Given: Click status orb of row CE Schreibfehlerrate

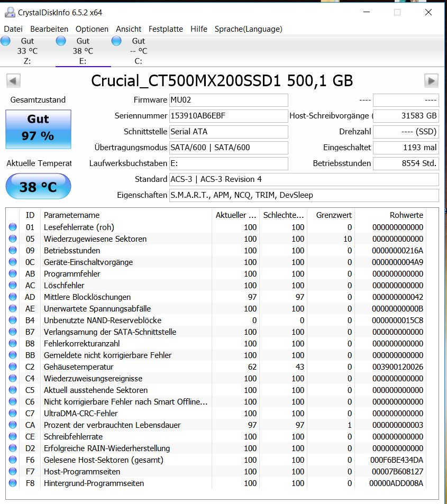Looking at the screenshot, I should [x=13, y=436].
